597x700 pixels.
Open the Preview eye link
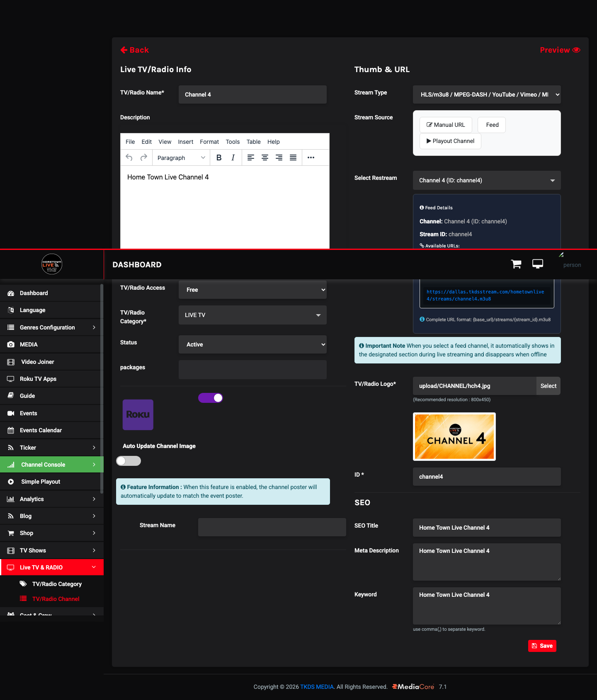(x=560, y=50)
